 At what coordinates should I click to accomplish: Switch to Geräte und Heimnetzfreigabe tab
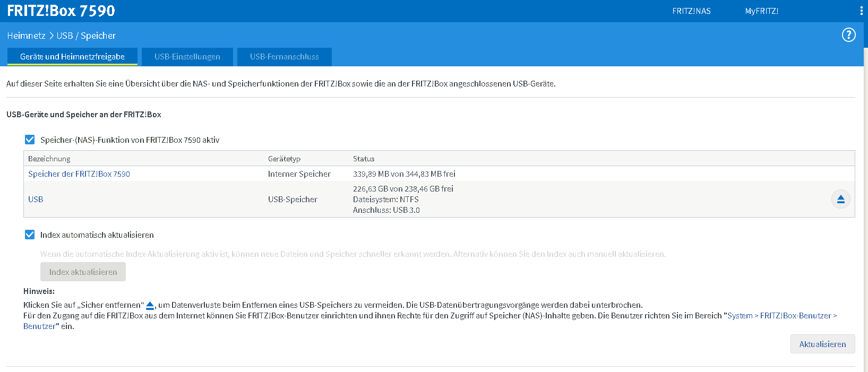(72, 57)
